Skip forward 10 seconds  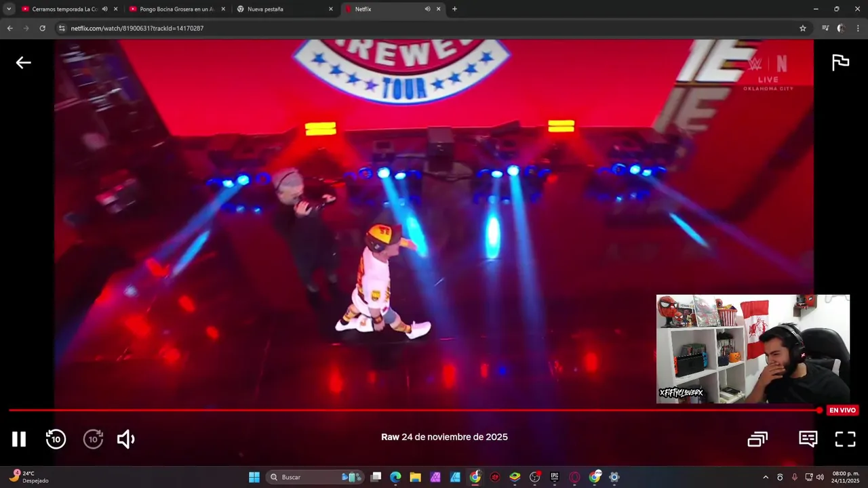(93, 439)
